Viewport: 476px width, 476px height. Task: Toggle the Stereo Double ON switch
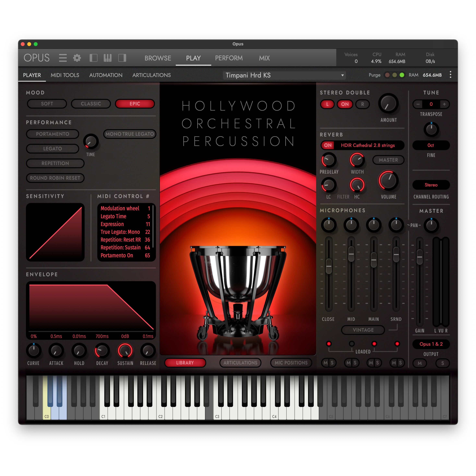345,104
